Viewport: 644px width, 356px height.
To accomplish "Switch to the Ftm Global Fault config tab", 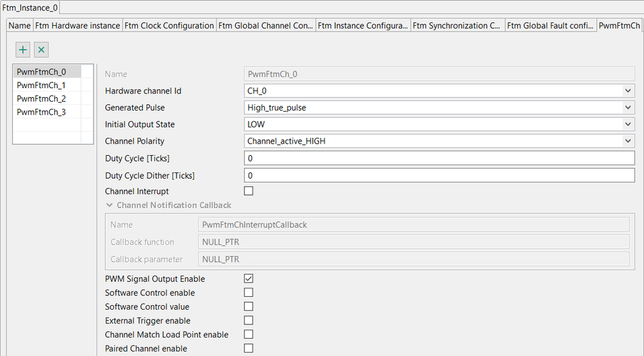I will click(550, 26).
